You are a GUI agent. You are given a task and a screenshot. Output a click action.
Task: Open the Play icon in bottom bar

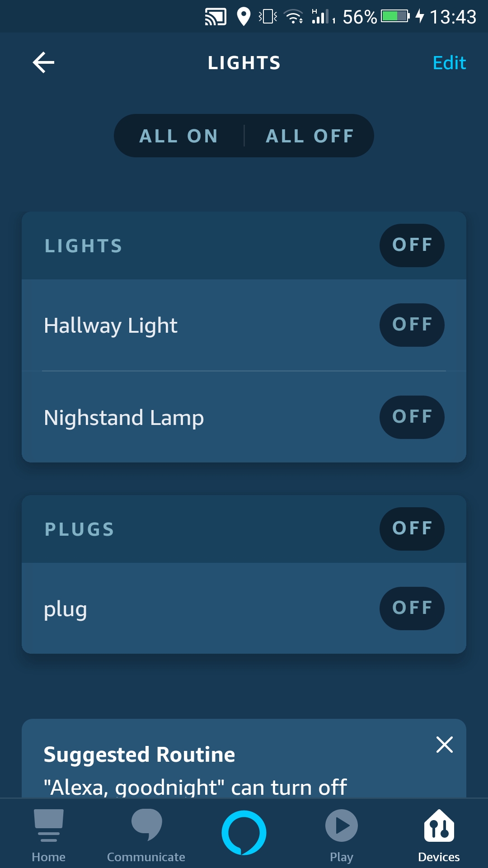(342, 826)
